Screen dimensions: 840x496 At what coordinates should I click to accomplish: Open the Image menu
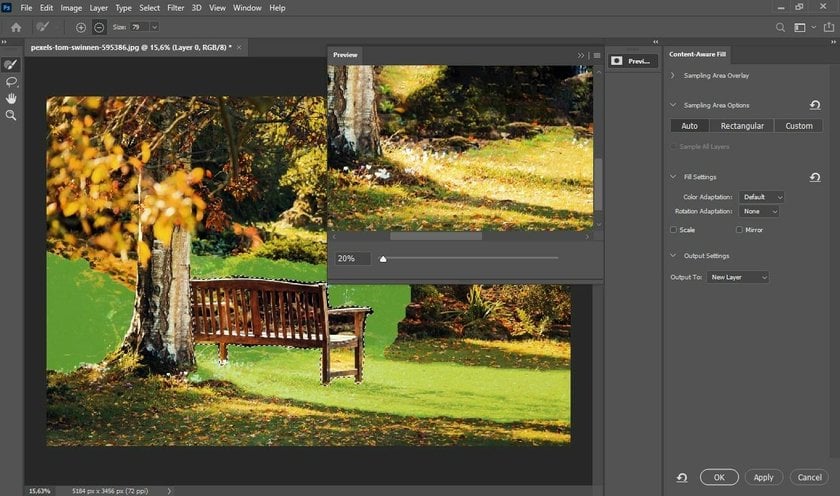[71, 8]
